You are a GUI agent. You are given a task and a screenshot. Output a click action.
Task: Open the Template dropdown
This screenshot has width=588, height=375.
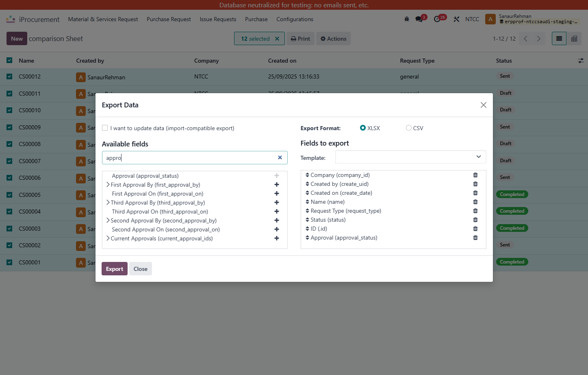pos(410,157)
